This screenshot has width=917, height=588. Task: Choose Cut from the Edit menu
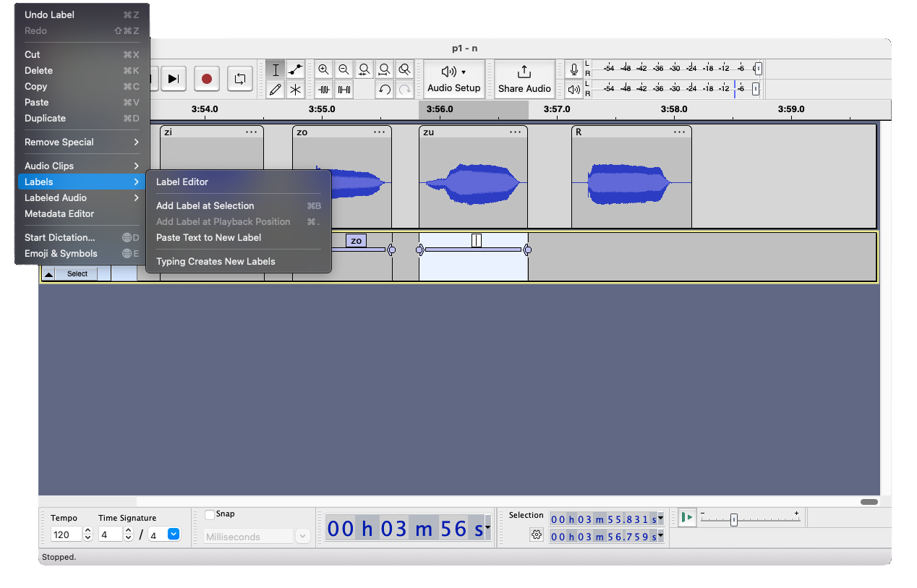(x=82, y=54)
